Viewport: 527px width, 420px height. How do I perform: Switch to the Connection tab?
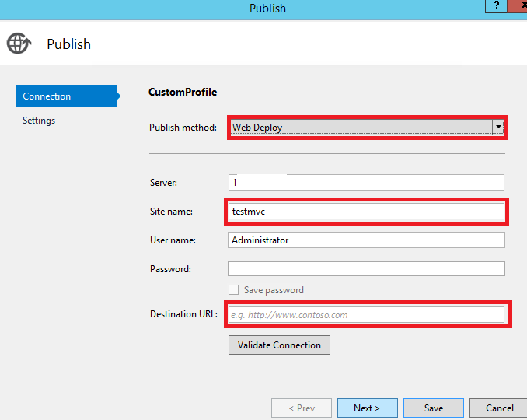(x=66, y=96)
